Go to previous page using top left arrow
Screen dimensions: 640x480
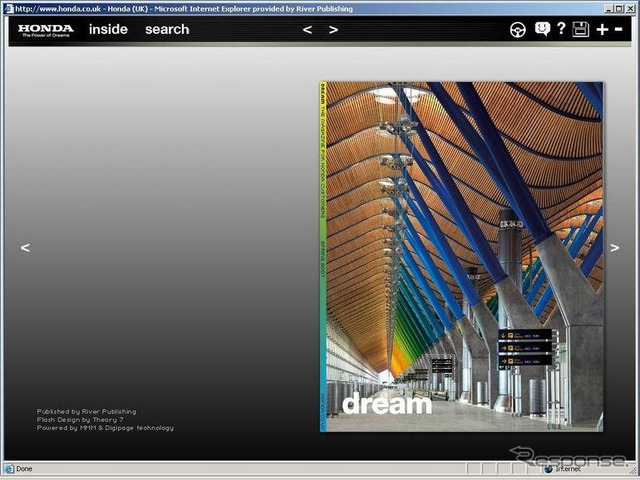[307, 30]
